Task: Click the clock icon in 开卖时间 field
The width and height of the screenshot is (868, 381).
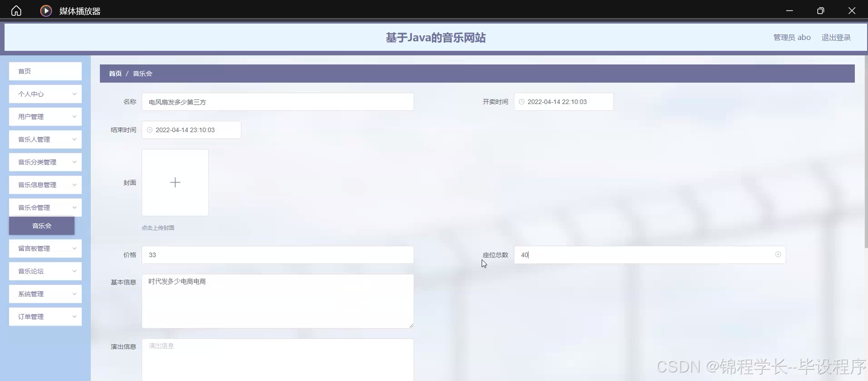Action: [522, 102]
